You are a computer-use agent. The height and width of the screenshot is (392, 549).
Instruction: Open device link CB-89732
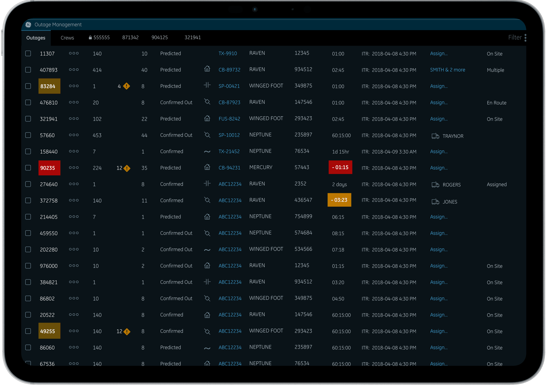coord(229,70)
